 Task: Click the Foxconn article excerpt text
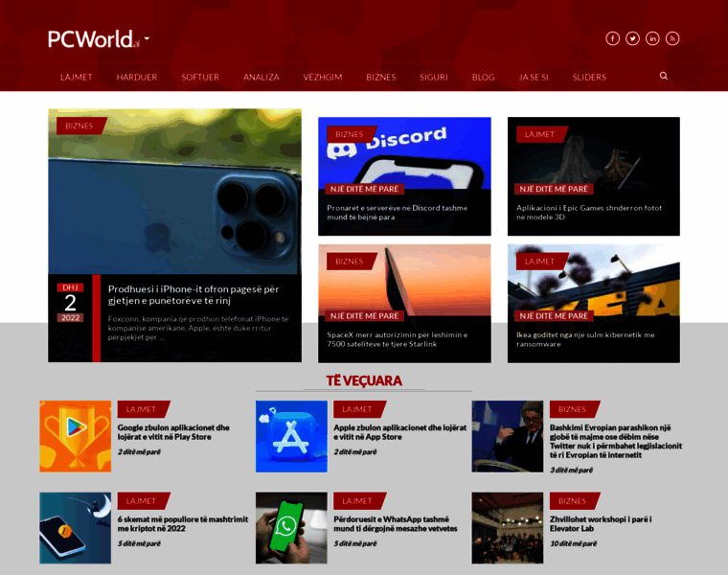point(197,328)
